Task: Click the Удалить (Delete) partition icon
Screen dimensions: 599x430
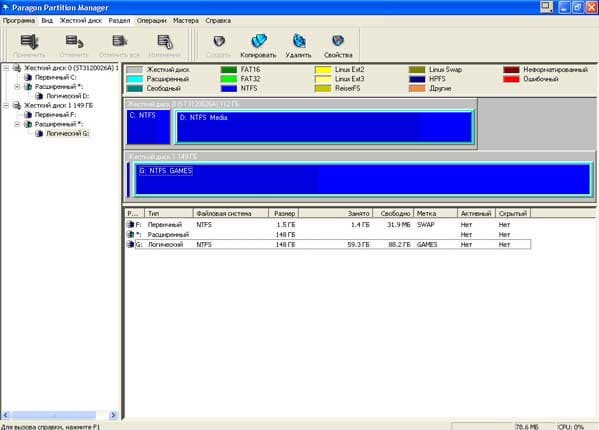Action: [x=299, y=41]
